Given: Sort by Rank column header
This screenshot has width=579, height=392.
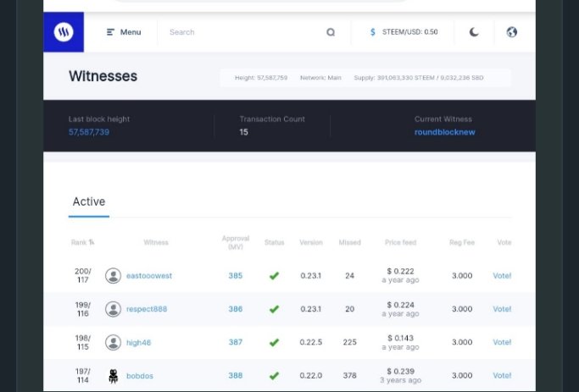Looking at the screenshot, I should coord(83,242).
